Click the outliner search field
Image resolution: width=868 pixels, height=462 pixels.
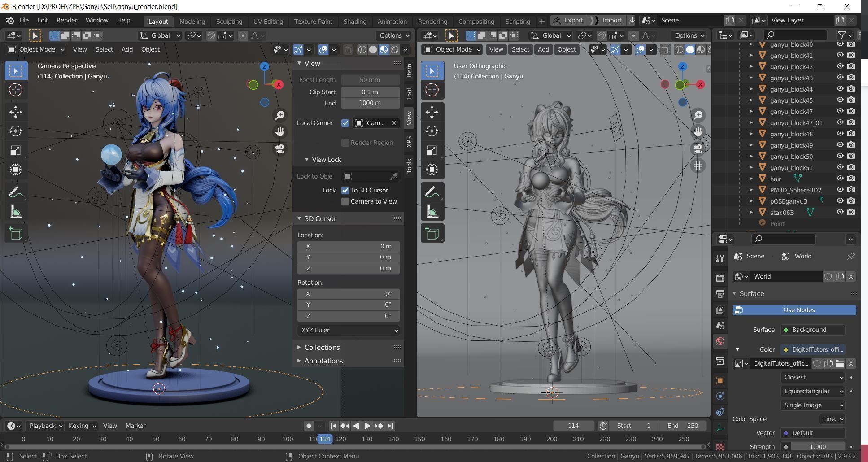click(796, 35)
